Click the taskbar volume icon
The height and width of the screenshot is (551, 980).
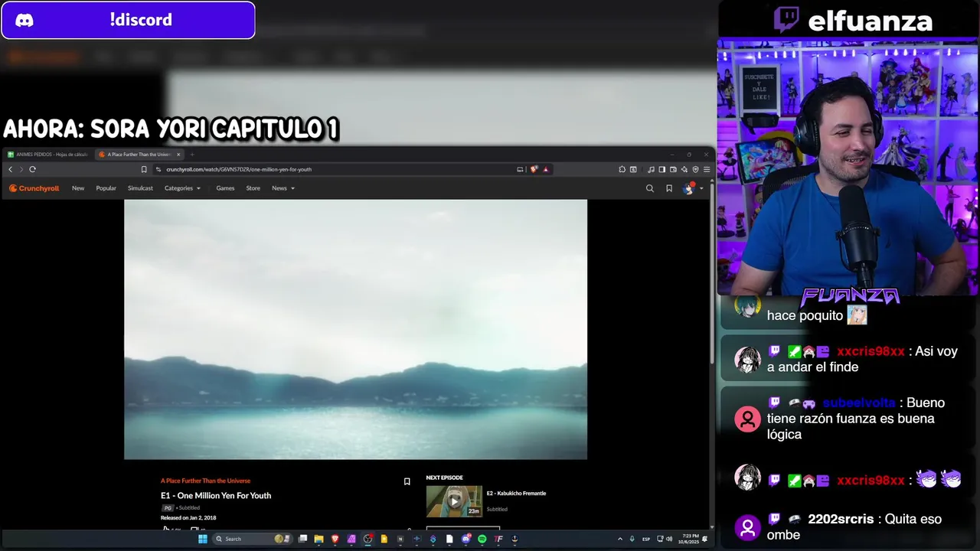tap(668, 539)
